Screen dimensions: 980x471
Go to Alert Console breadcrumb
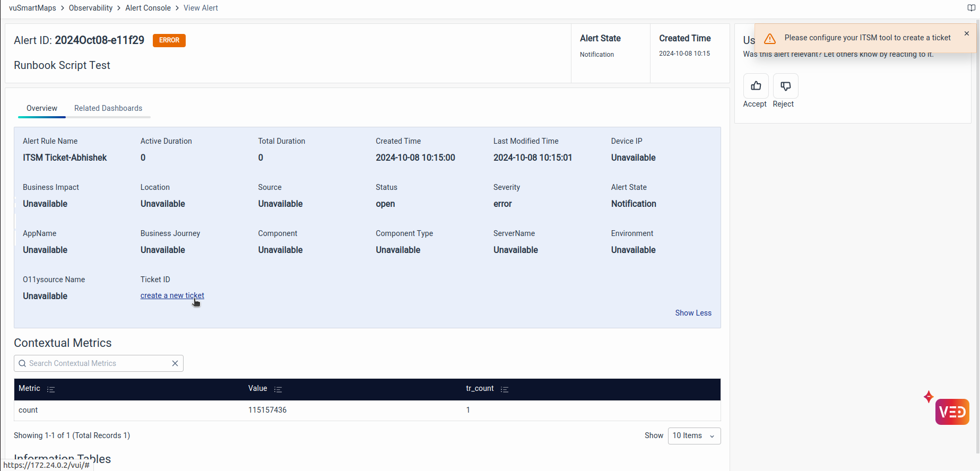coord(148,8)
